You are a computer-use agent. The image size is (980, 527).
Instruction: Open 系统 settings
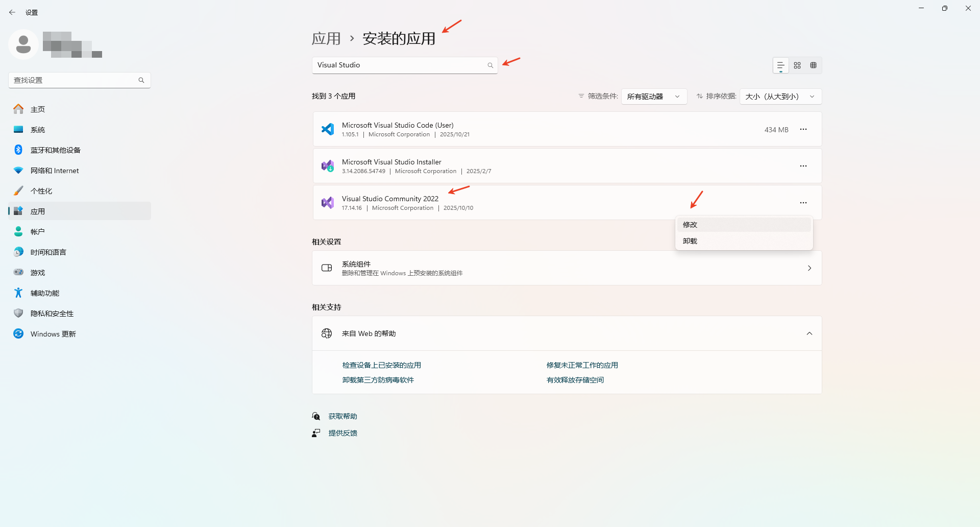coord(80,130)
